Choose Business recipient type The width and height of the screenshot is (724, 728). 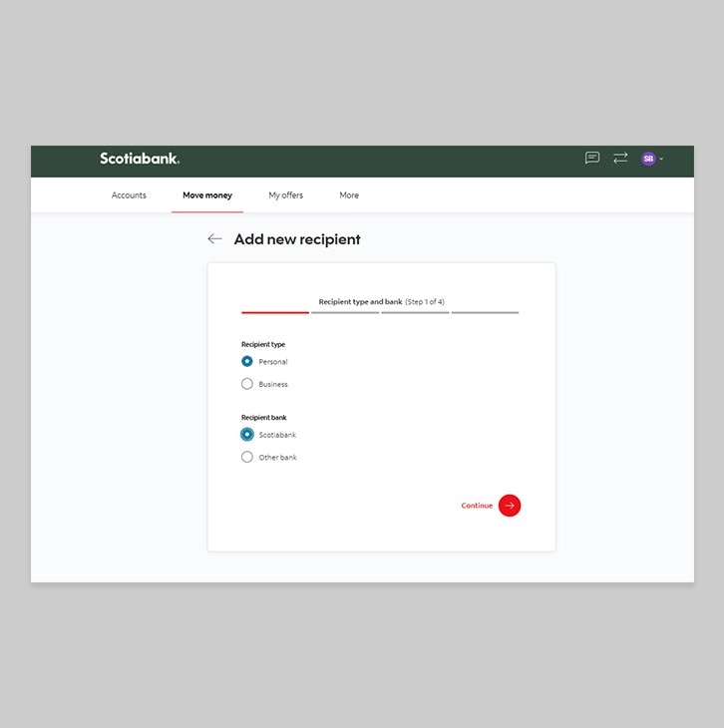click(x=247, y=384)
